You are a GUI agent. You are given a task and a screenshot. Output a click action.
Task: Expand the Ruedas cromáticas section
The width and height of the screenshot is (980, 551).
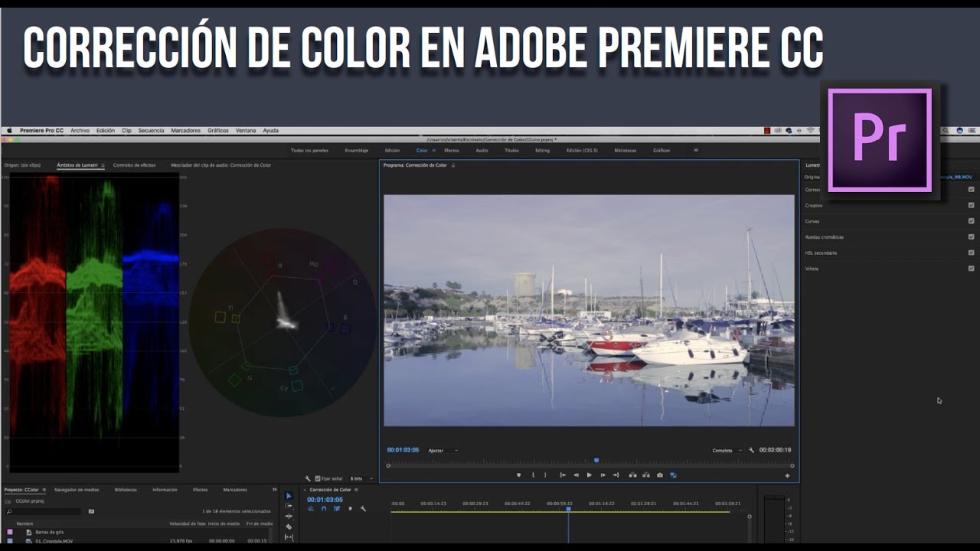coord(824,236)
